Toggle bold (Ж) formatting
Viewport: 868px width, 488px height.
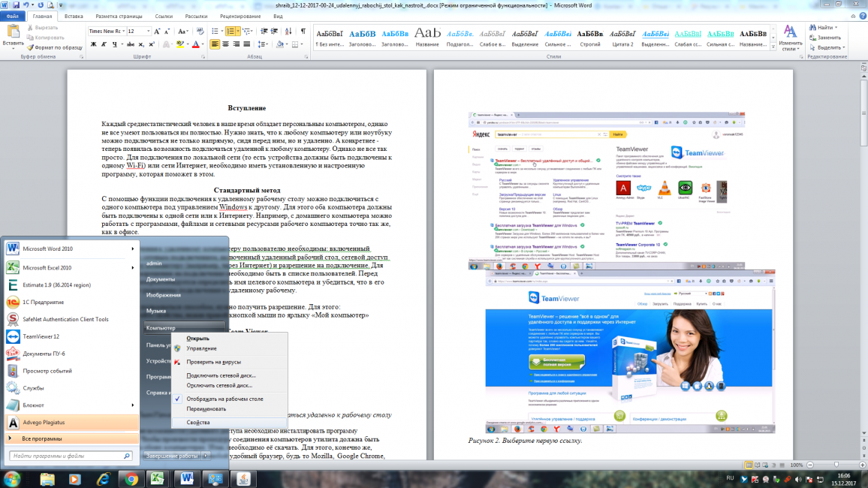[x=93, y=44]
